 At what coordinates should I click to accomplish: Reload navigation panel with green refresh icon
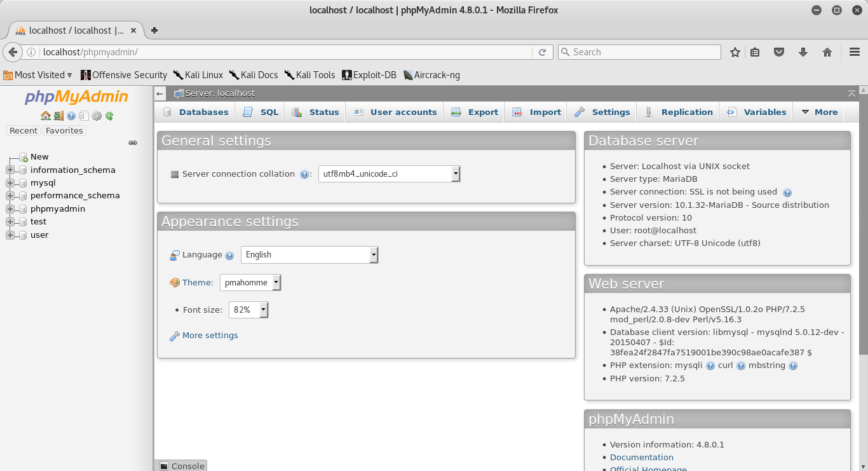tap(109, 116)
